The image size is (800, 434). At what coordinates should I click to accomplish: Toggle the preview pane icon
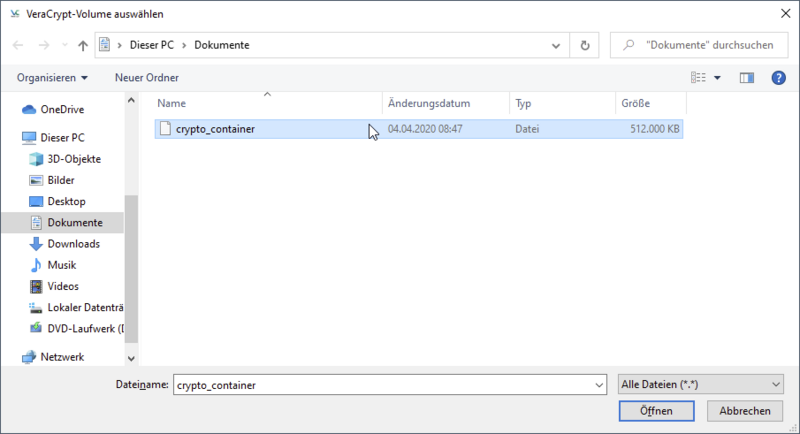click(x=746, y=77)
